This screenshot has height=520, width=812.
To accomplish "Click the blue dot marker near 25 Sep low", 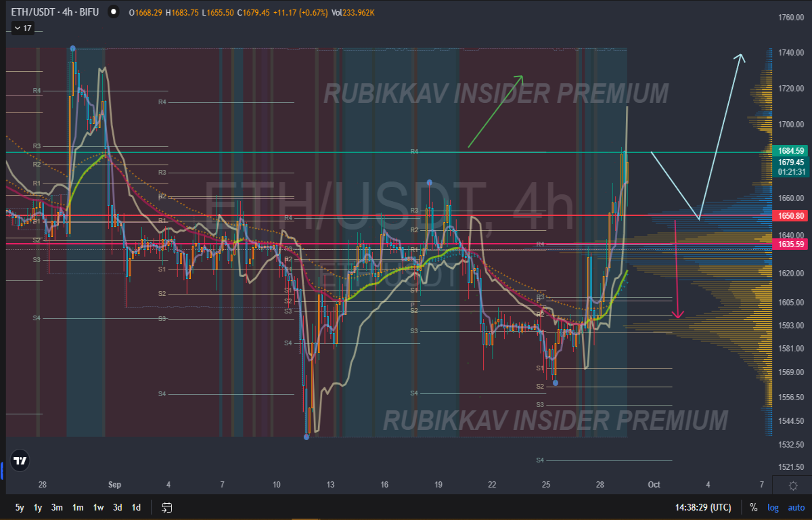I will [556, 383].
